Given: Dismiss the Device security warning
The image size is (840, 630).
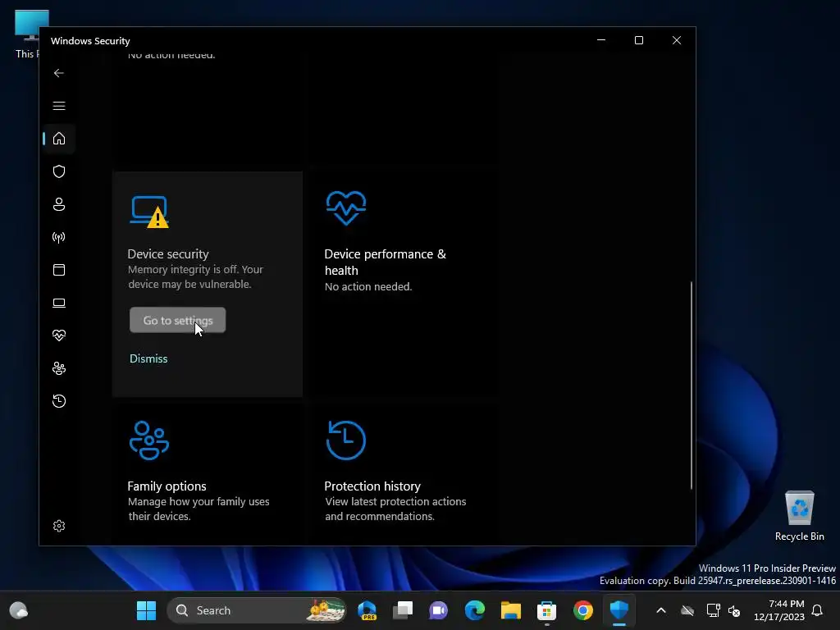Looking at the screenshot, I should coord(148,358).
